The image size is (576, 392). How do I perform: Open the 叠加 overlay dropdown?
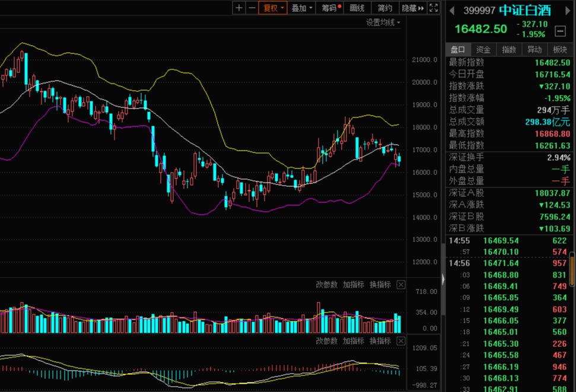tap(301, 8)
